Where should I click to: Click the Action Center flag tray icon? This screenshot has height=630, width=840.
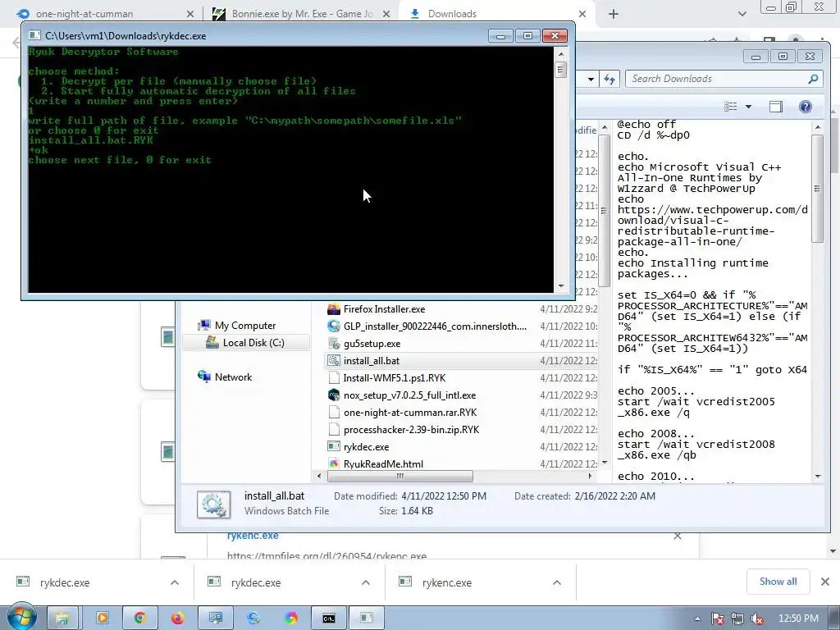coord(717,619)
